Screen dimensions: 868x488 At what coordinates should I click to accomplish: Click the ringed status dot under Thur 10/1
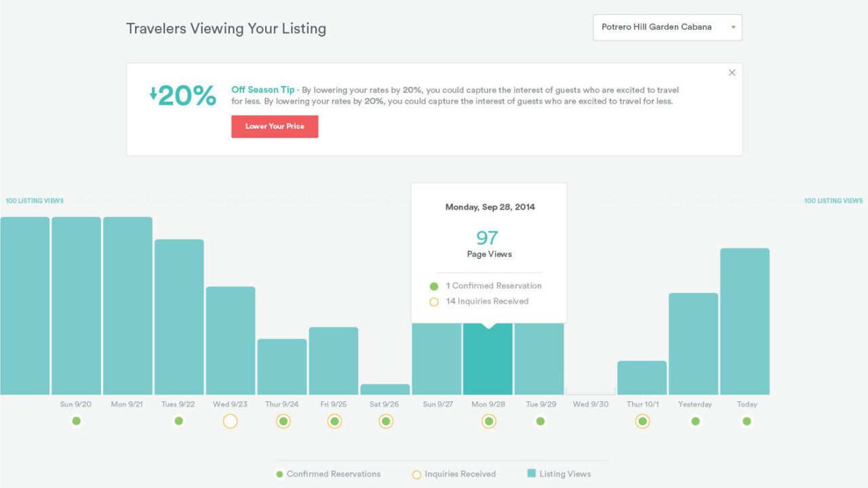click(x=642, y=421)
